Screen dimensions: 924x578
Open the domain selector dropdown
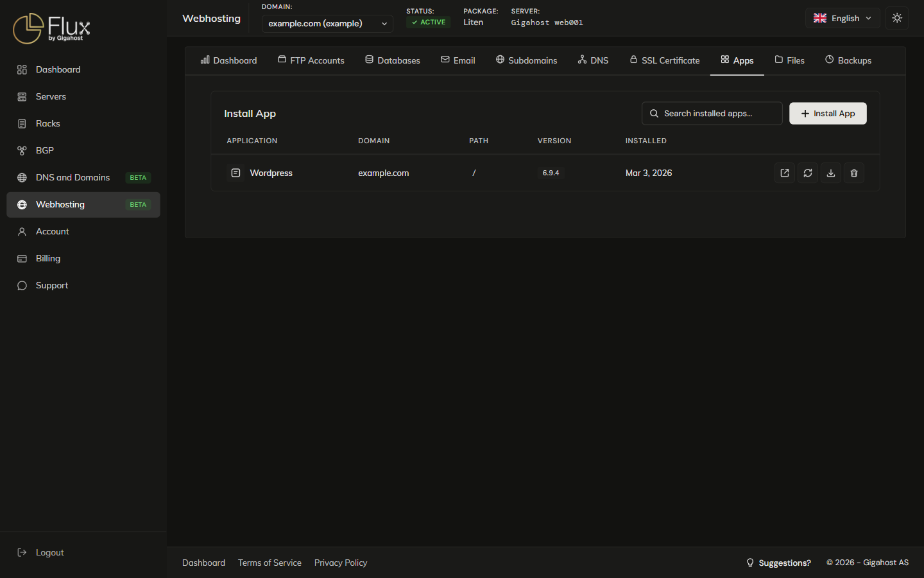click(x=327, y=24)
